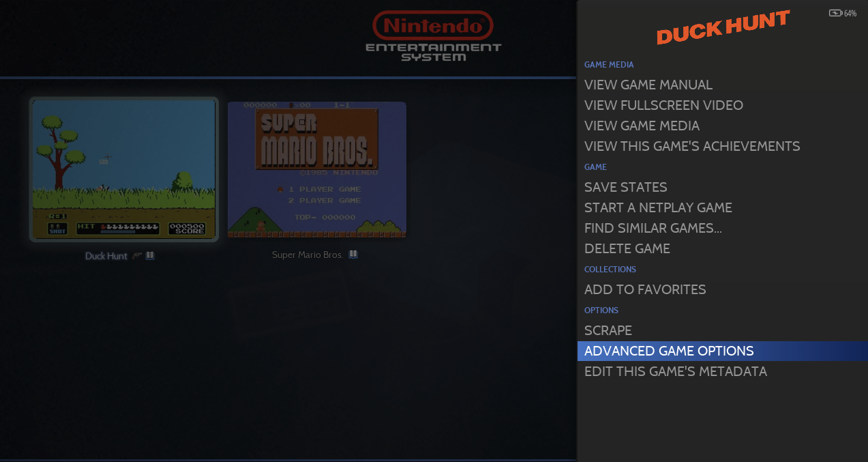This screenshot has width=868, height=462.
Task: Click the Nintendo Entertainment System logo
Action: [x=433, y=36]
